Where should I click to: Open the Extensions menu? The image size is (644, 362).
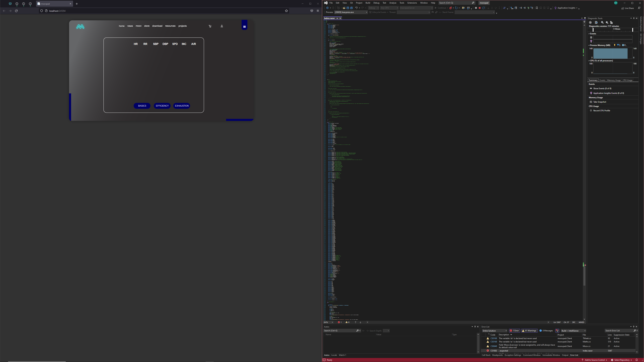pyautogui.click(x=412, y=3)
